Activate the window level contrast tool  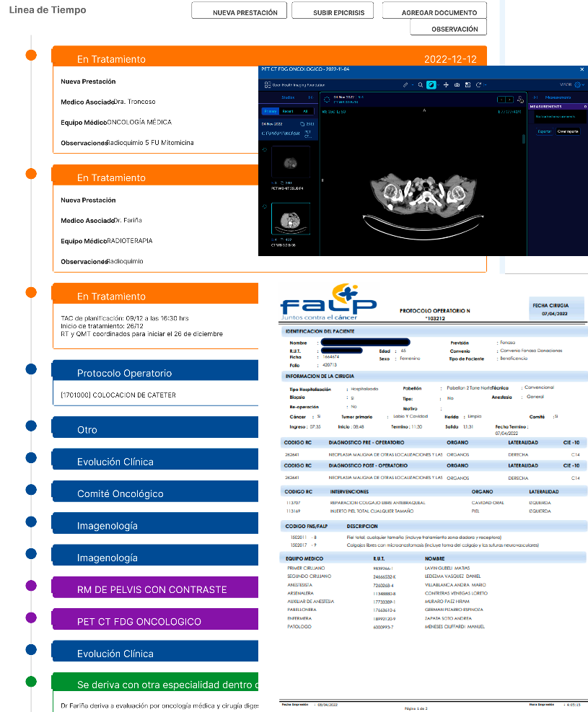(x=431, y=85)
